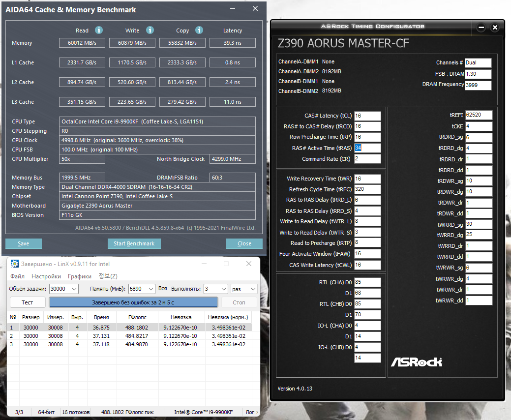The image size is (511, 420).
Task: Click the Four Activate Window (tFAW) field
Action: pyautogui.click(x=367, y=253)
